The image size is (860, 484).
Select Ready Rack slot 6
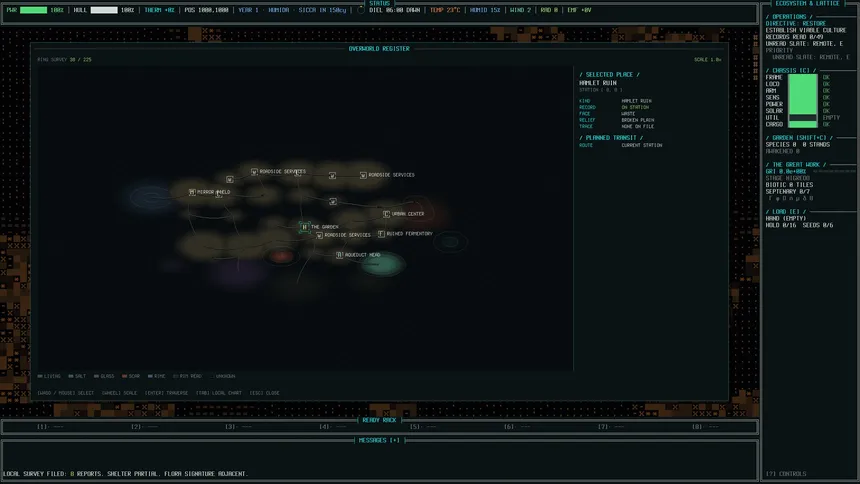(517, 426)
